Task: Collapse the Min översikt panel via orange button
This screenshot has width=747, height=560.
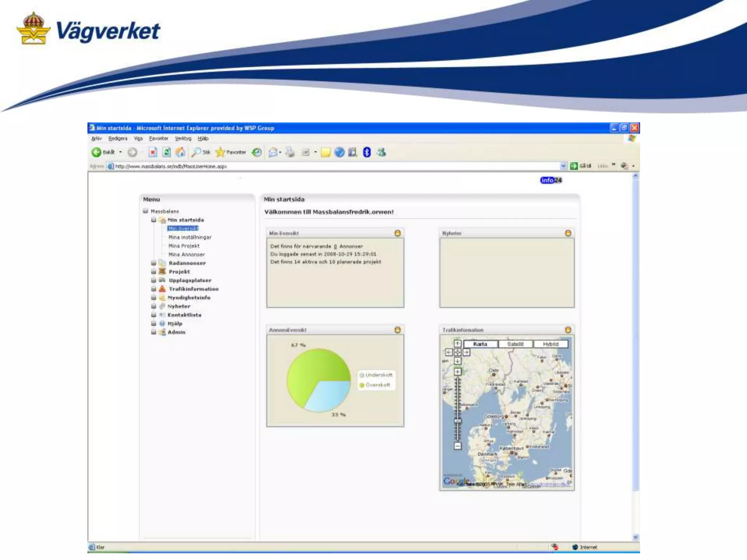Action: [398, 233]
